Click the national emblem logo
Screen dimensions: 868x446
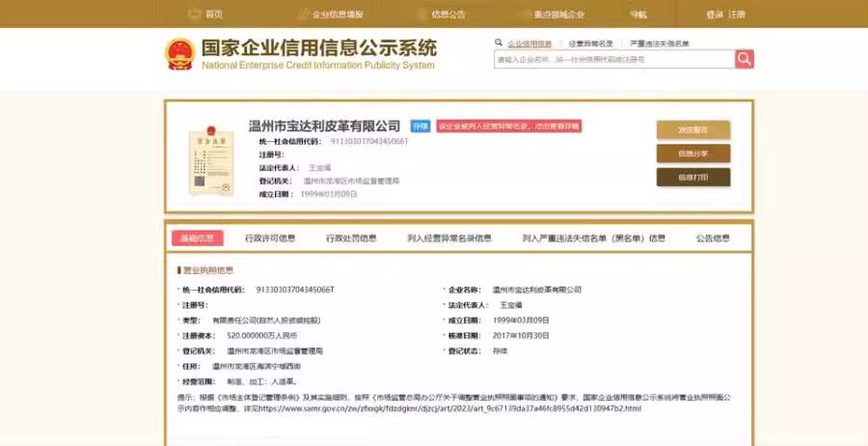pyautogui.click(x=180, y=54)
